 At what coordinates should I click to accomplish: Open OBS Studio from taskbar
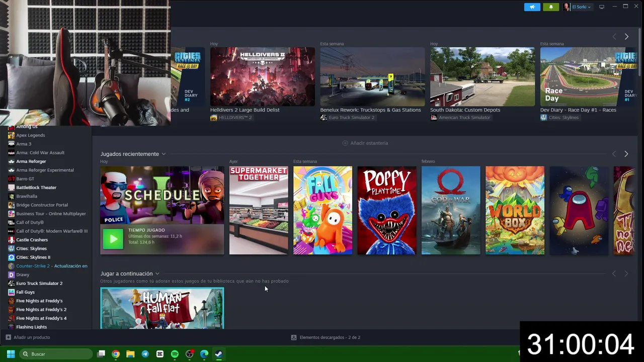189,354
